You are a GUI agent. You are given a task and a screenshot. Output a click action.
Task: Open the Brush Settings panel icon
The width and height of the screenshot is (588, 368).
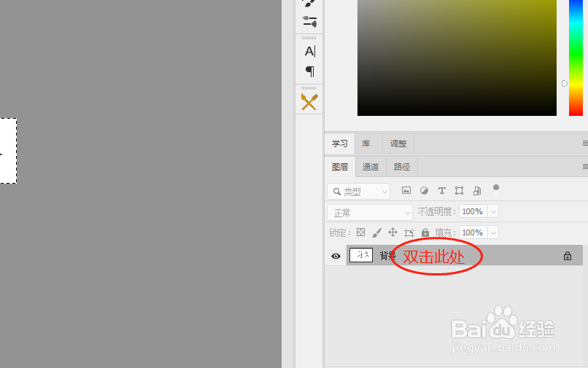coord(309,21)
